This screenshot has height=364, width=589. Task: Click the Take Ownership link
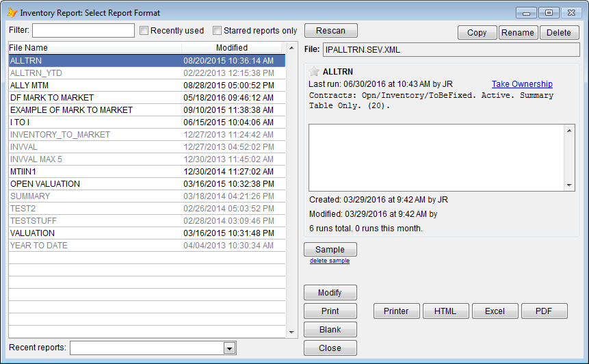coord(522,83)
